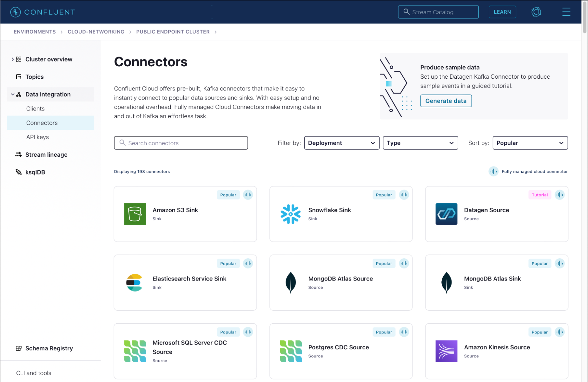Open the Type filter dropdown
The height and width of the screenshot is (382, 588).
point(420,143)
